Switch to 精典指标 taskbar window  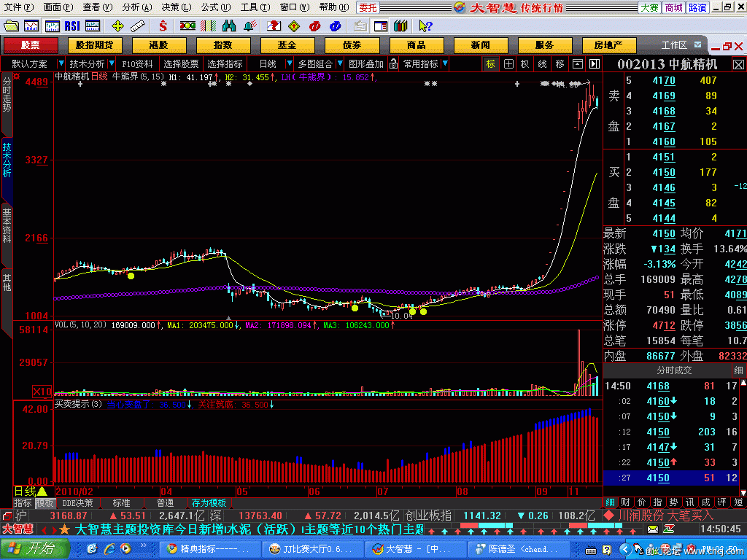[210, 549]
